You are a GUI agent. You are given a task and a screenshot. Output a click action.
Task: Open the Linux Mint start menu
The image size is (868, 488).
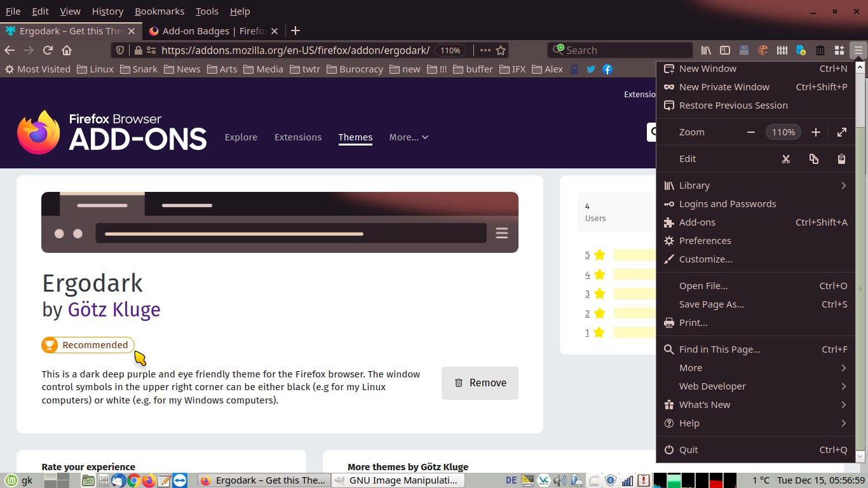[11, 480]
